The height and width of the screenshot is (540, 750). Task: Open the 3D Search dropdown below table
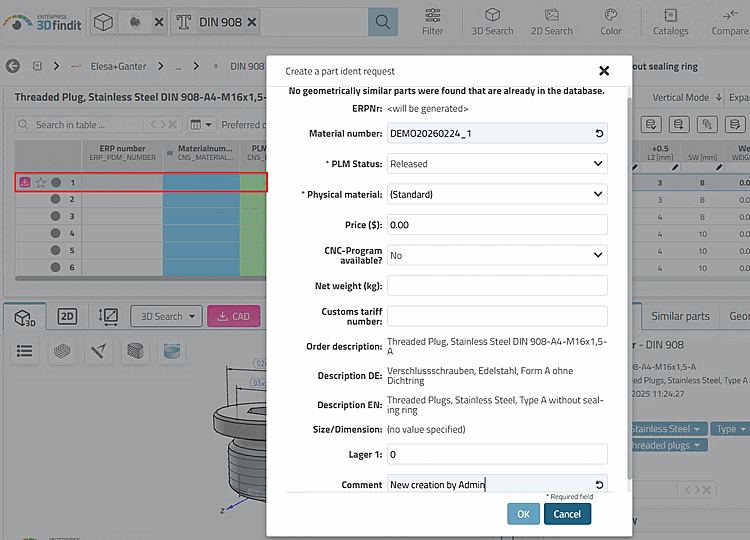point(166,316)
